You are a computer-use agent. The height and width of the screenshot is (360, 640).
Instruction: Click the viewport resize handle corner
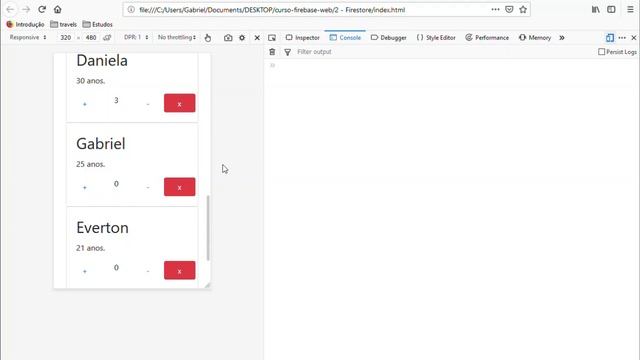(x=207, y=285)
